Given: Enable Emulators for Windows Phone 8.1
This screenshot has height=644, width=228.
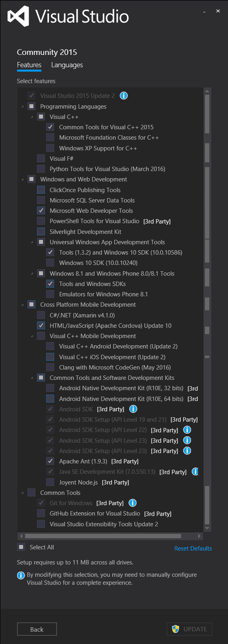Looking at the screenshot, I should 50,294.
